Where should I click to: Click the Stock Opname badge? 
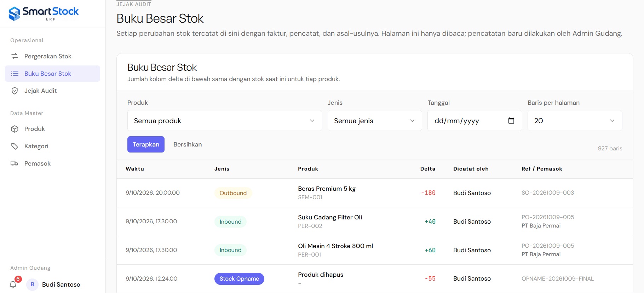tap(239, 279)
